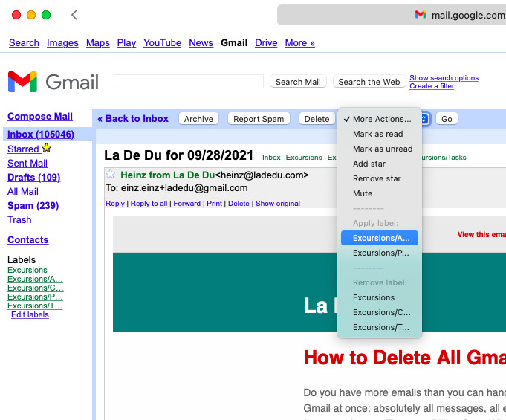
Task: Click Show original link
Action: pos(278,204)
